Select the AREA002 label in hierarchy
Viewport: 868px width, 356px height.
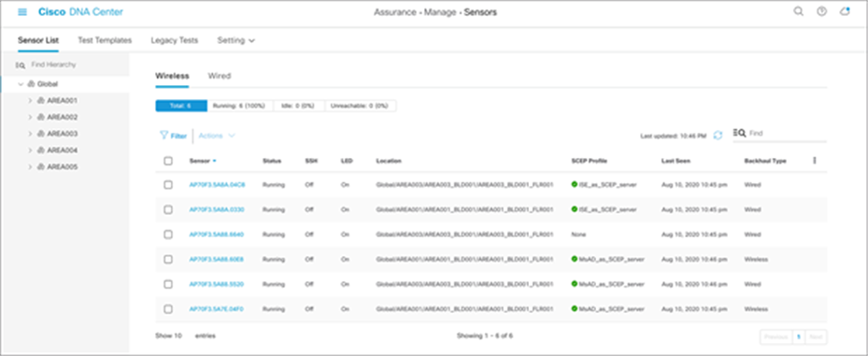coord(62,118)
